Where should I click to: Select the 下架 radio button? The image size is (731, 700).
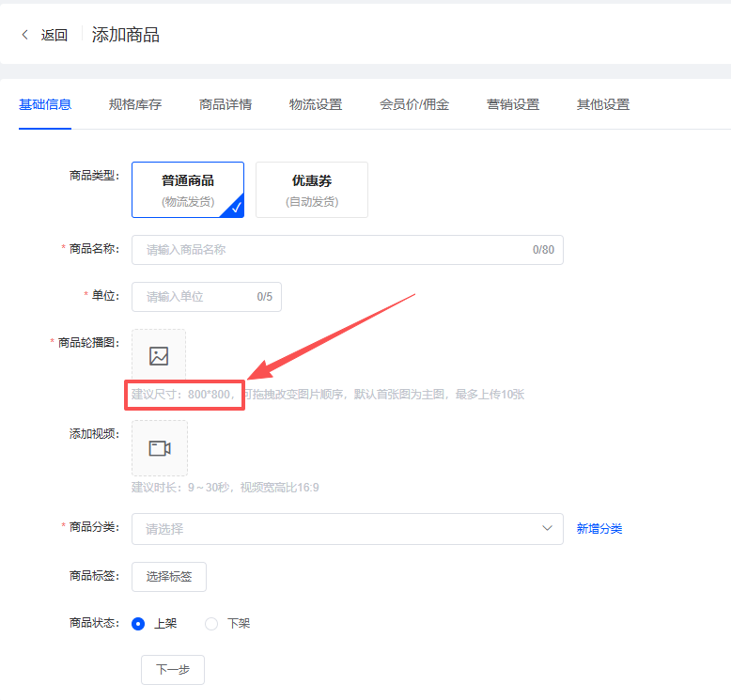coord(211,623)
